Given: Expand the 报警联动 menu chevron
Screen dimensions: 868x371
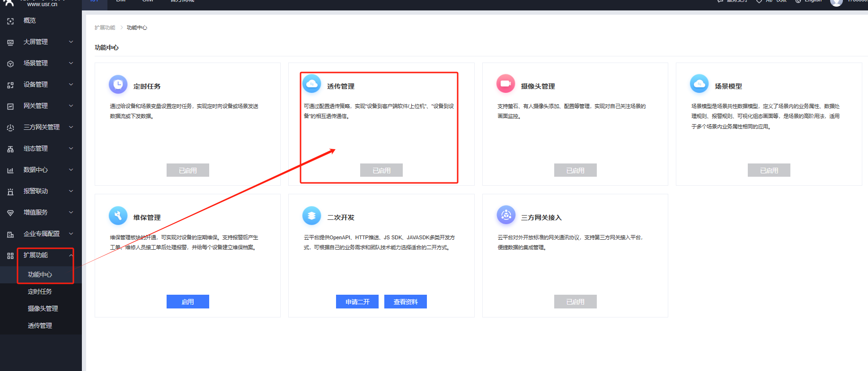Looking at the screenshot, I should (71, 191).
